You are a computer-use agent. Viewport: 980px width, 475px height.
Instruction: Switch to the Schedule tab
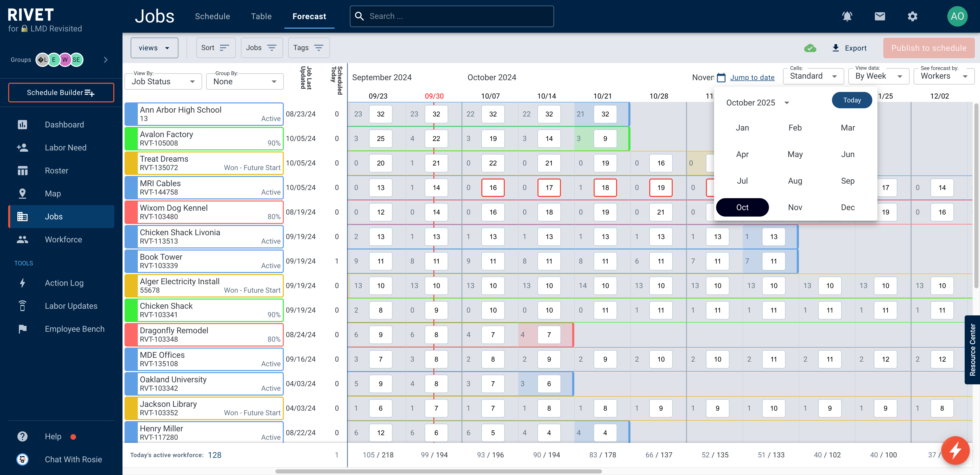pyautogui.click(x=212, y=16)
